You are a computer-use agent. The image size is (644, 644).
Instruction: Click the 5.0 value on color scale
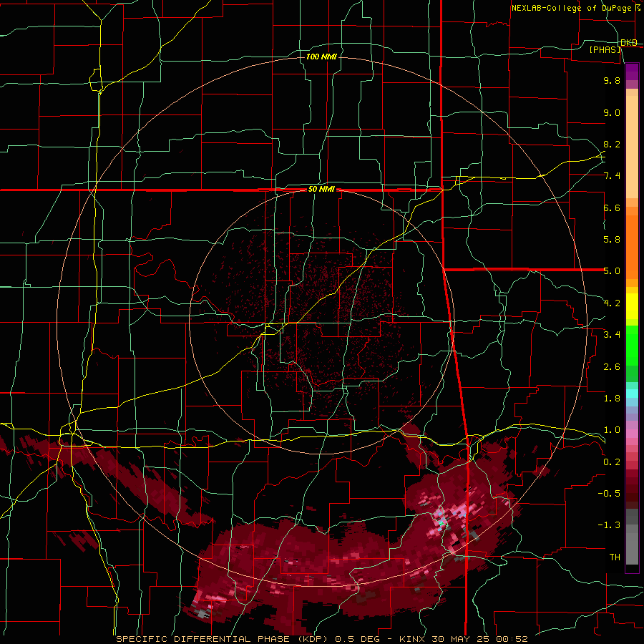(x=612, y=271)
